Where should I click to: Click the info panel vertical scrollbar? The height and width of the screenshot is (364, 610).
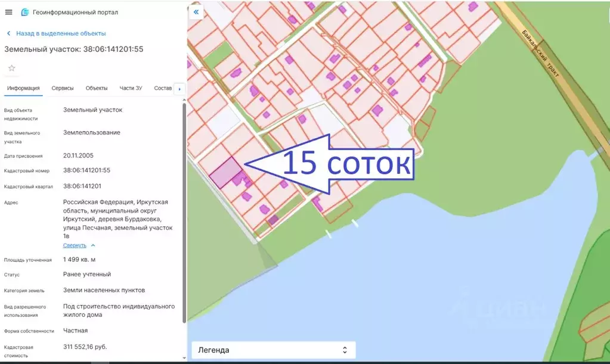[x=184, y=213]
